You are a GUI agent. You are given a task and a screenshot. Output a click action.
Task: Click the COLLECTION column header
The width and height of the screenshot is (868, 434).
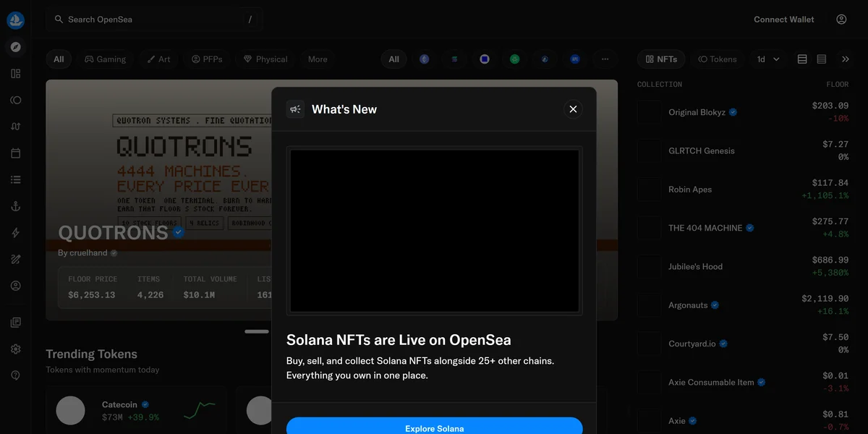coord(660,85)
